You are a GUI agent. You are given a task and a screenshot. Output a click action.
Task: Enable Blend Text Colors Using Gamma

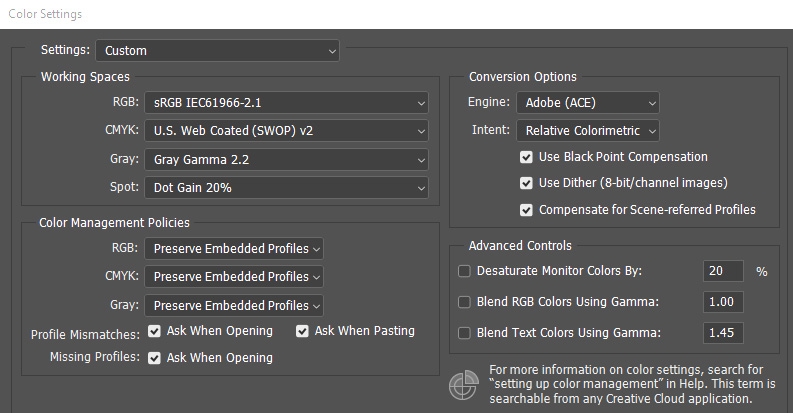tap(464, 333)
